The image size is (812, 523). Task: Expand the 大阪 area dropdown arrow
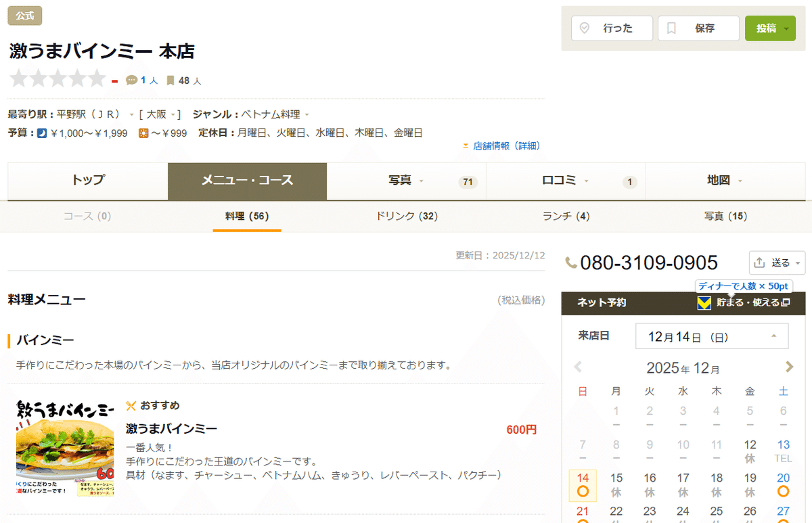[x=173, y=115]
